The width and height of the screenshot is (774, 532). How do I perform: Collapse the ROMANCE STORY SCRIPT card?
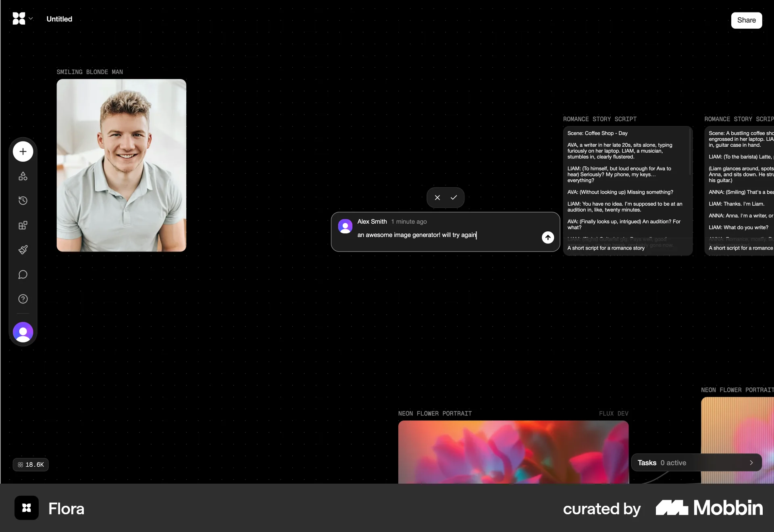point(600,119)
